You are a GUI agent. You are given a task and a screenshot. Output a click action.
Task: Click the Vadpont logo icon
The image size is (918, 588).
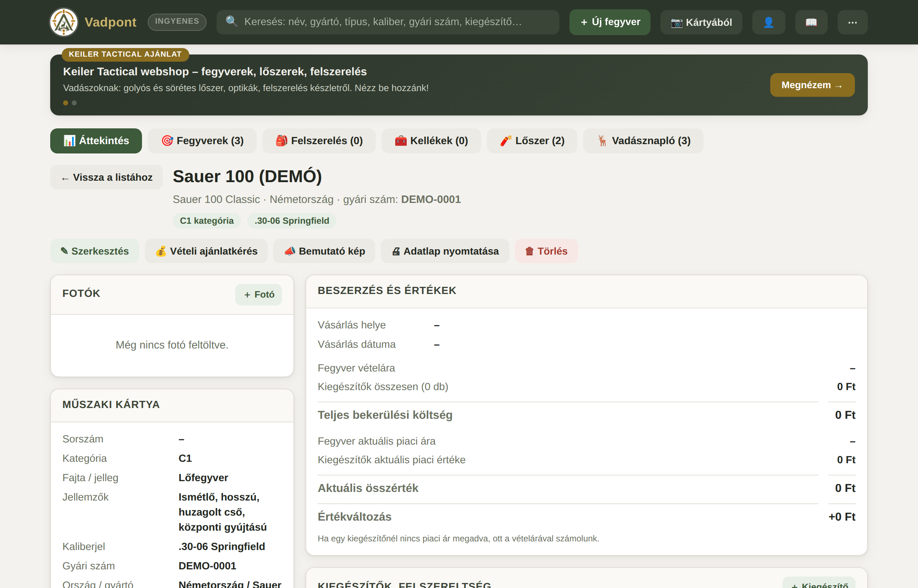pos(64,22)
